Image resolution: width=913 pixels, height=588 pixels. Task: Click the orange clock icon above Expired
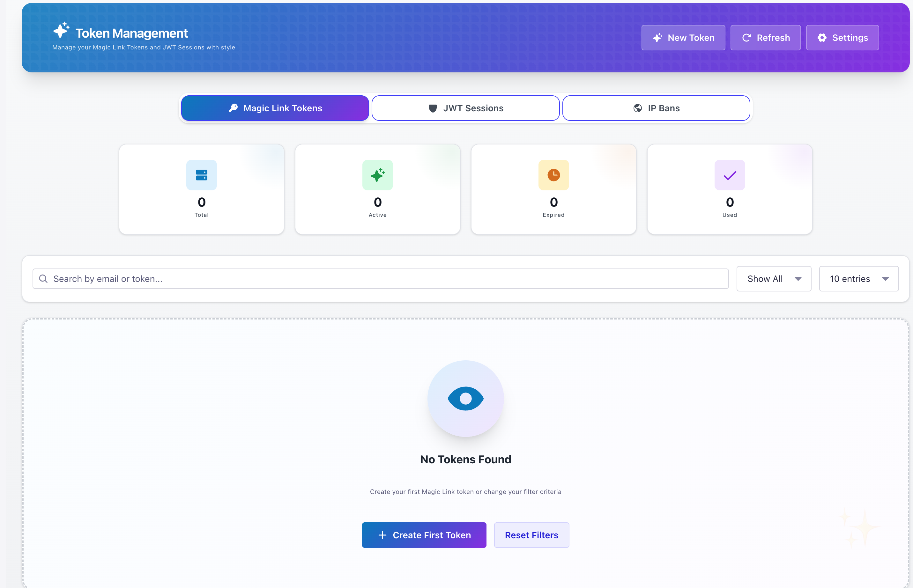(553, 175)
